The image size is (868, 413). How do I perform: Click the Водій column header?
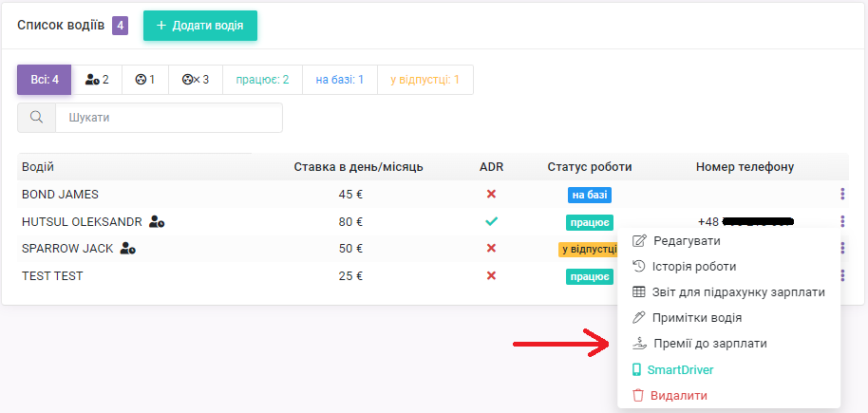point(38,167)
